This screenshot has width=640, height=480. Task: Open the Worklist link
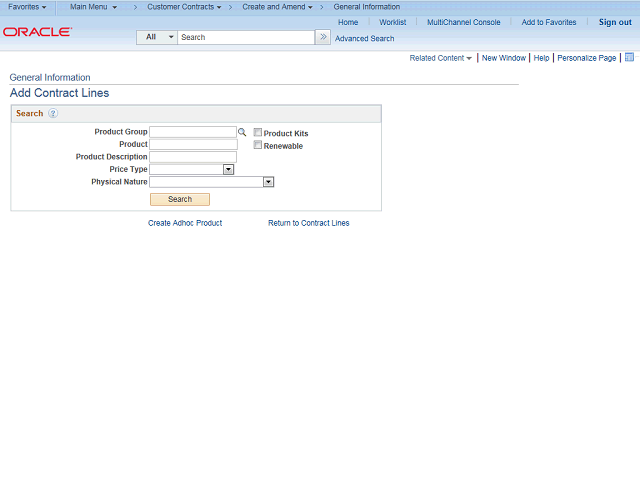click(x=393, y=22)
